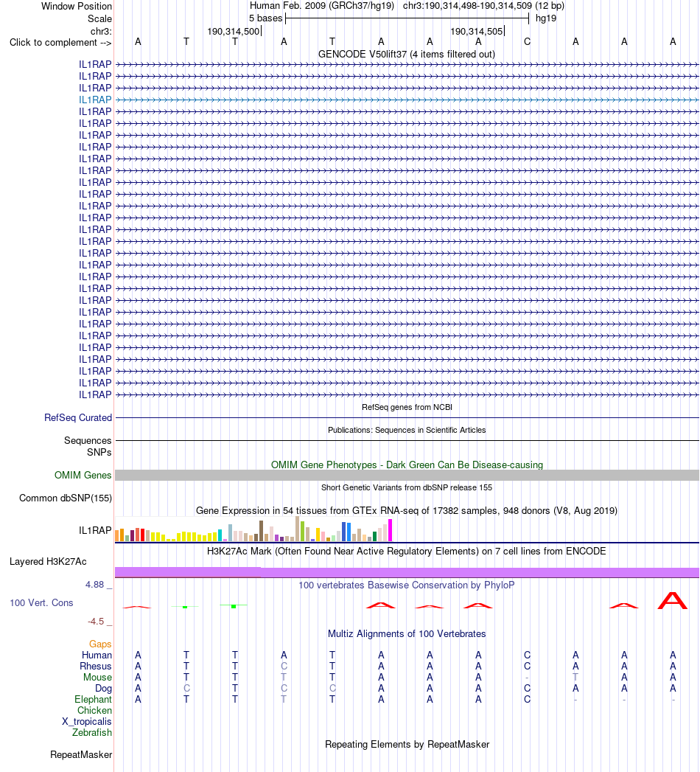Image resolution: width=700 pixels, height=772 pixels.
Task: Click the 190,314,505 coordinate marker
Action: 477,32
